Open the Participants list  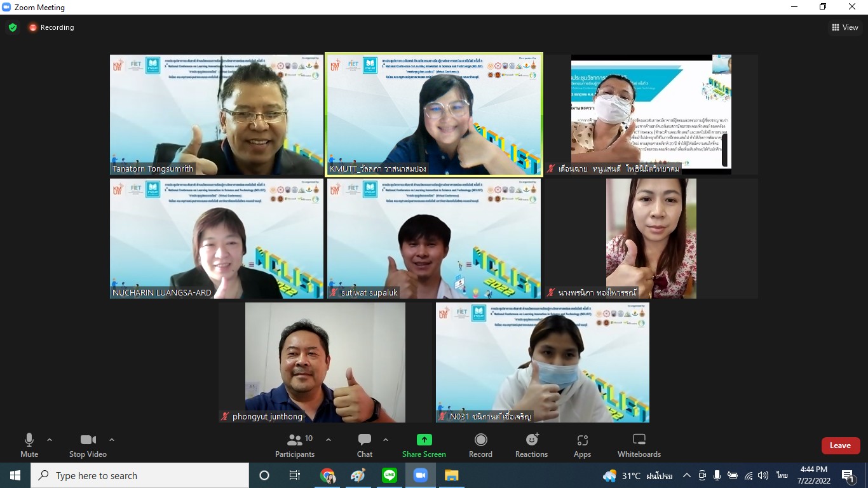(x=295, y=445)
